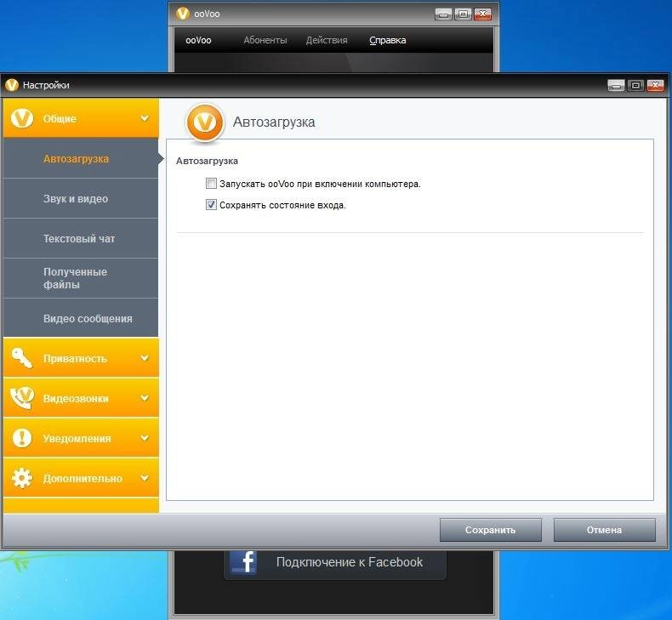672x620 pixels.
Task: Click the phone icon next to Видеозвонки
Action: (22, 398)
